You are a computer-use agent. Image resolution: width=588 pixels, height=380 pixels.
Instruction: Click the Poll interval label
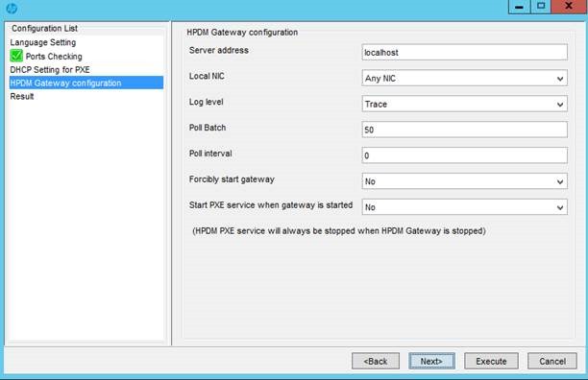tap(210, 154)
